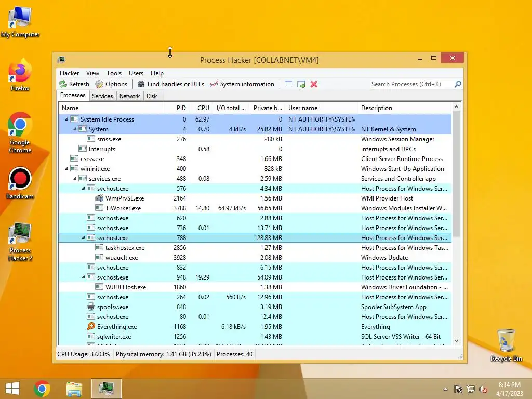Image resolution: width=532 pixels, height=399 pixels.
Task: Click Process Hacker taskbar button
Action: pyautogui.click(x=106, y=389)
